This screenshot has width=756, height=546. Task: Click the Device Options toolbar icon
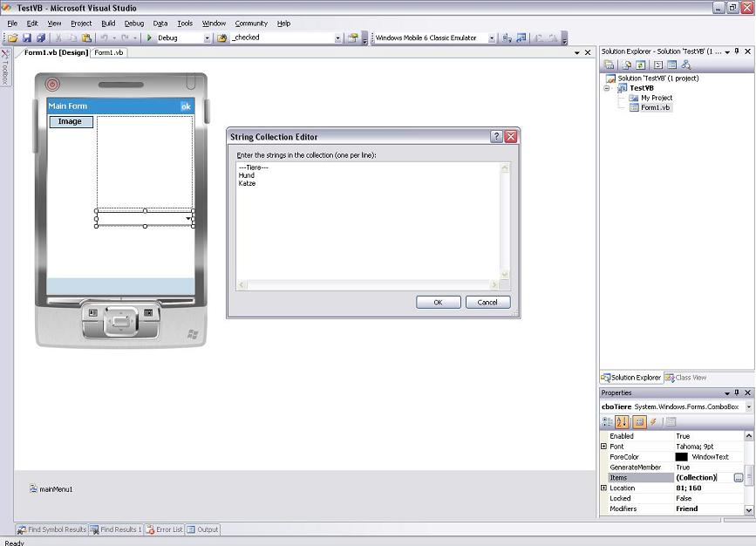click(521, 38)
